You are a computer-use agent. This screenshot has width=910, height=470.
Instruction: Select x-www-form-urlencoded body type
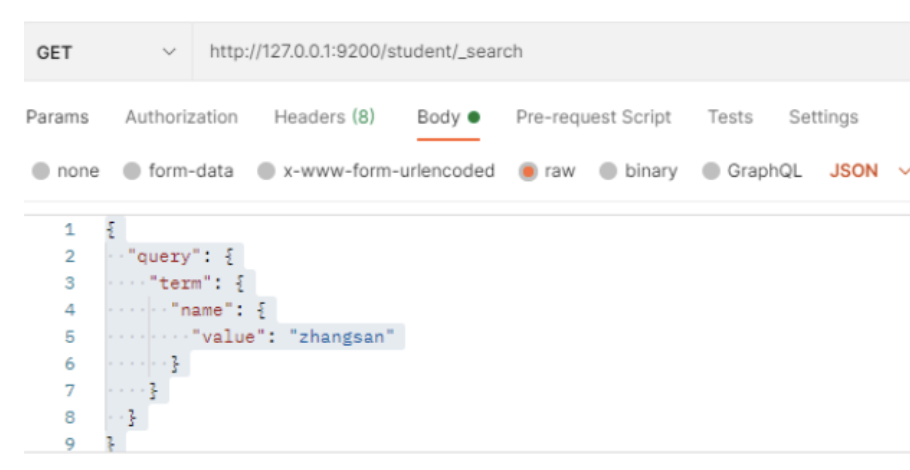click(267, 171)
